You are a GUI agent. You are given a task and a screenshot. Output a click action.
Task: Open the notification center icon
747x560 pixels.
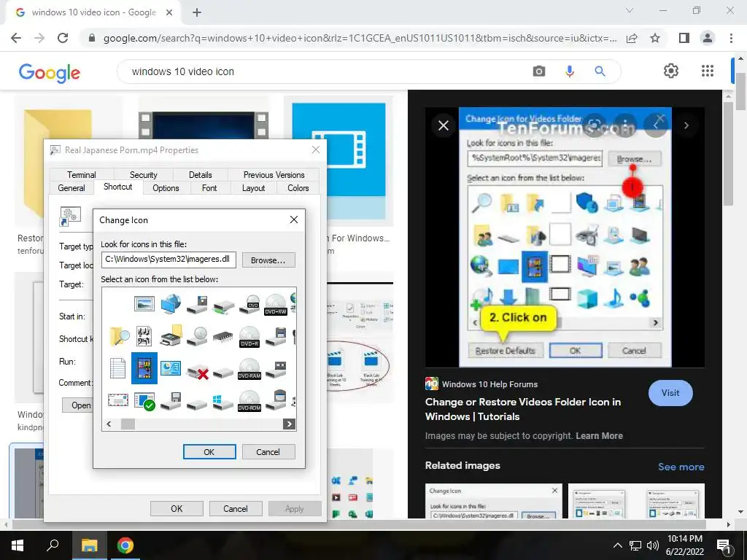[x=724, y=545]
